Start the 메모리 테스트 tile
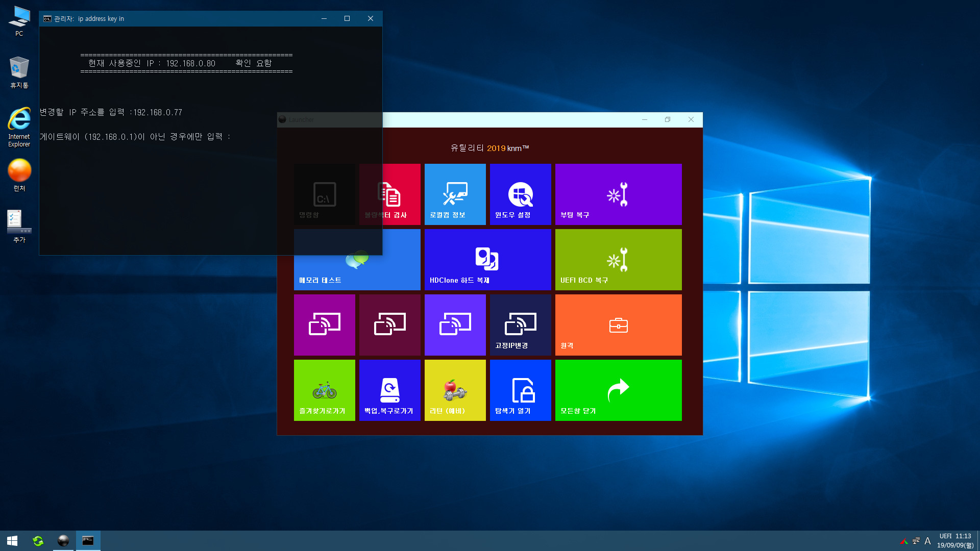The image size is (980, 551). tap(357, 260)
